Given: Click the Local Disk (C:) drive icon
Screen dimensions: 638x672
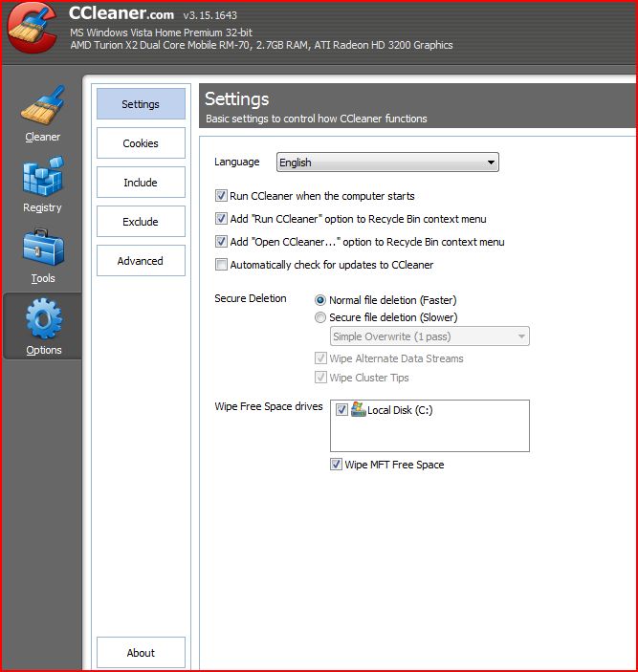Looking at the screenshot, I should click(x=358, y=409).
